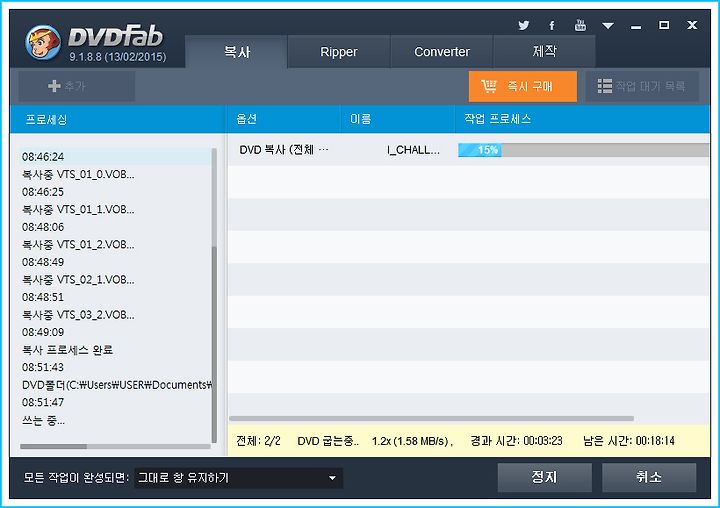Switch to the Ripper tab
This screenshot has width=720, height=508.
[339, 51]
